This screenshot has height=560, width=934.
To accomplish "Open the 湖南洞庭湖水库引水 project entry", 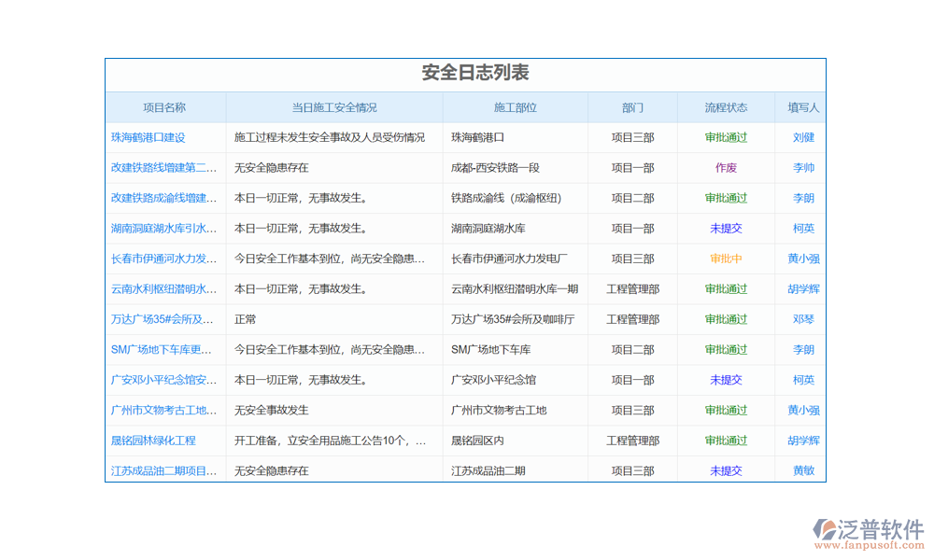I will [164, 229].
